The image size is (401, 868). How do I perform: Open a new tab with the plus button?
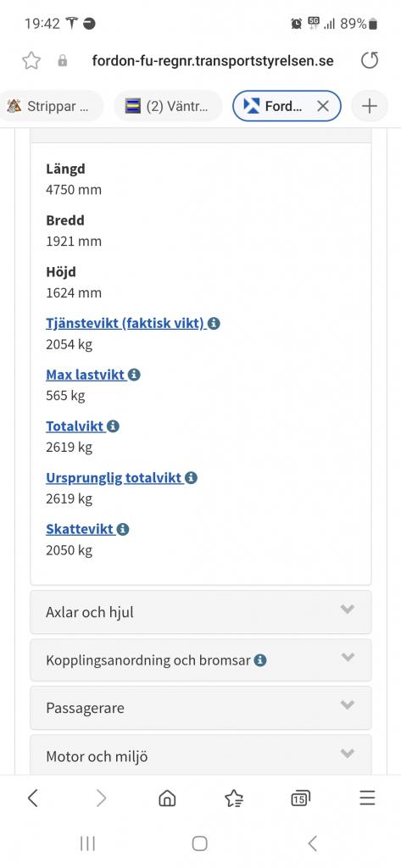pos(370,106)
